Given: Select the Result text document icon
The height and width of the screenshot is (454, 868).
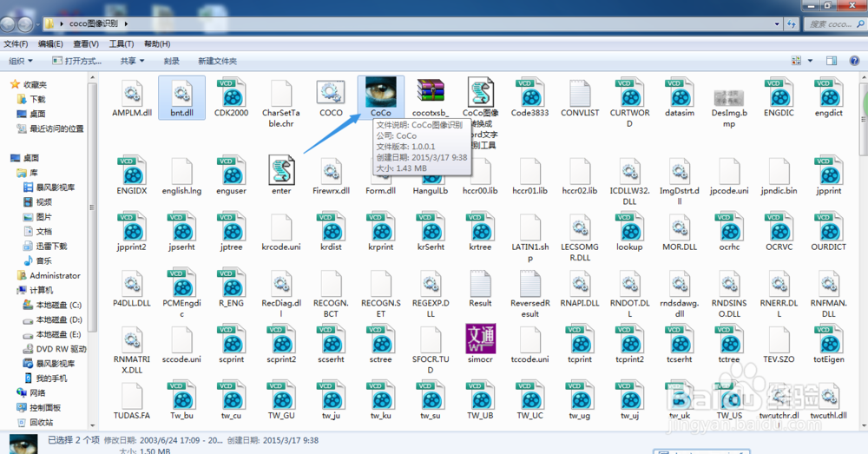Looking at the screenshot, I should (481, 283).
